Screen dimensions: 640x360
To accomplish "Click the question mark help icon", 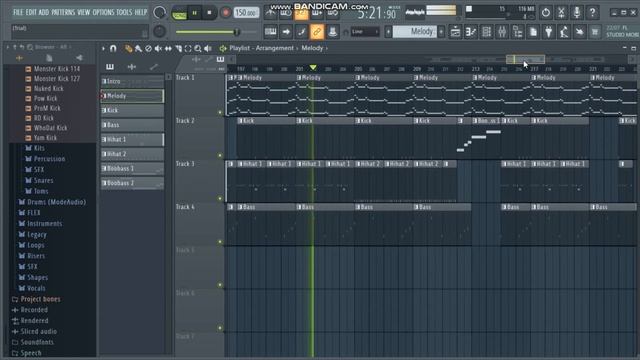I will coord(592,13).
